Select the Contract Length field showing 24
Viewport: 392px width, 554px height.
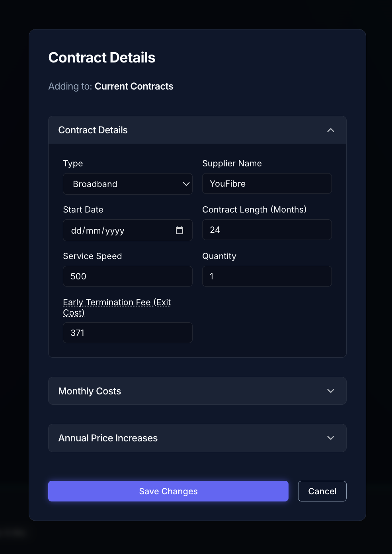point(267,230)
